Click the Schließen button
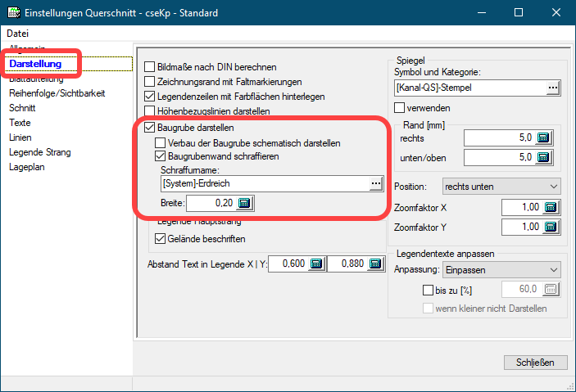 [534, 363]
